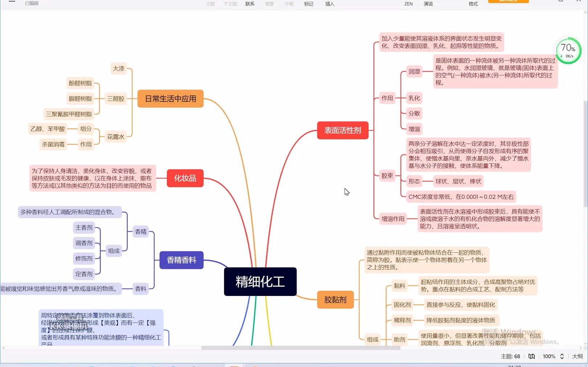This screenshot has width=588, height=367.
Task: Select the 胶黏剂 main topic
Action: point(335,300)
